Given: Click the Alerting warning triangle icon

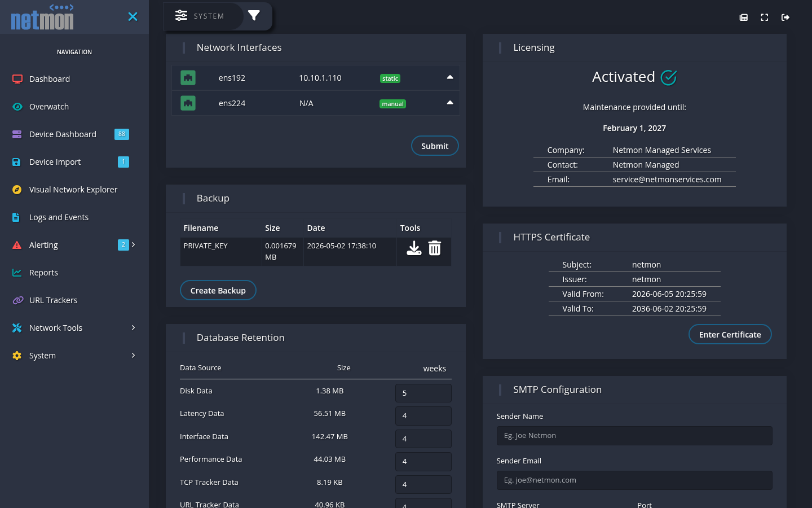Looking at the screenshot, I should [17, 245].
